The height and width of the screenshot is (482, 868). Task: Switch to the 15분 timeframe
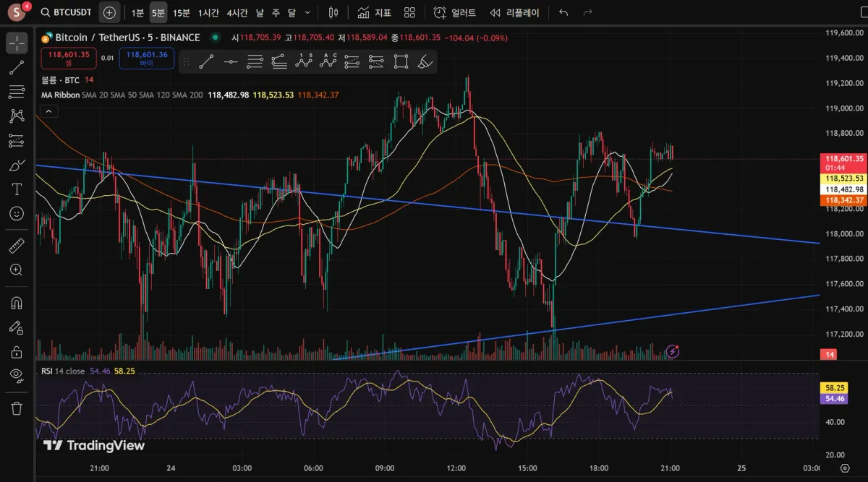[x=181, y=12]
